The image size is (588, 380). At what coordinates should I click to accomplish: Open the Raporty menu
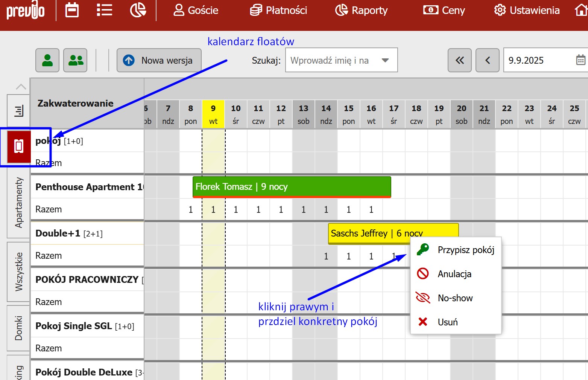click(361, 10)
